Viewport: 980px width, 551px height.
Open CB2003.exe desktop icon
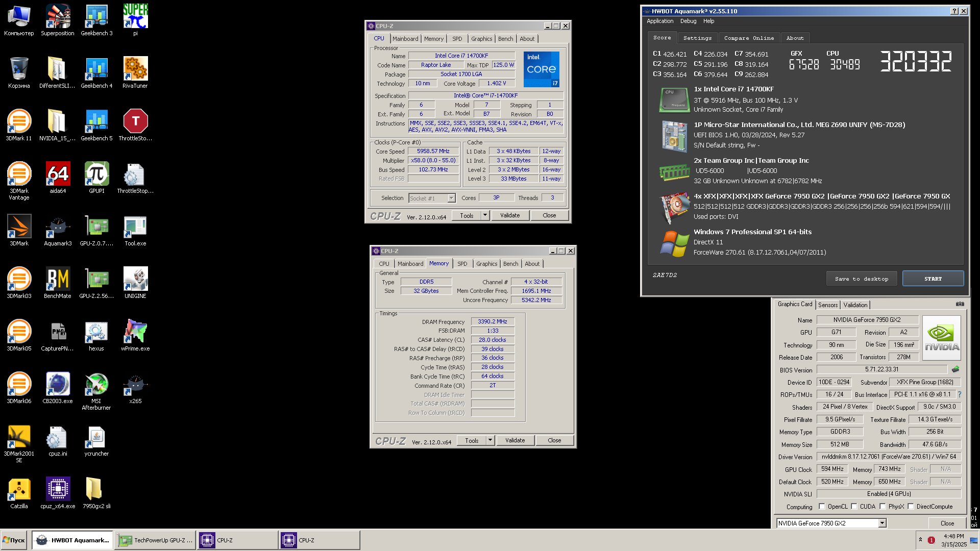(x=58, y=388)
